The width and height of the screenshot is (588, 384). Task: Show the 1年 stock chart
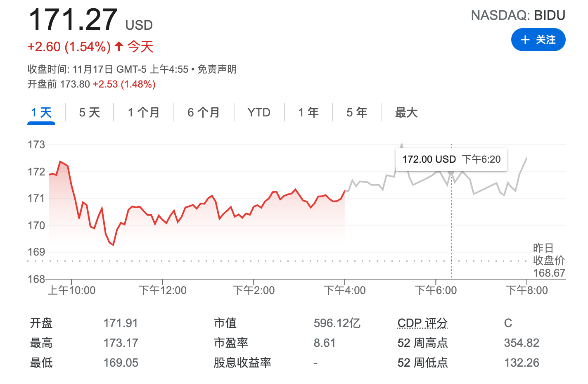point(308,112)
